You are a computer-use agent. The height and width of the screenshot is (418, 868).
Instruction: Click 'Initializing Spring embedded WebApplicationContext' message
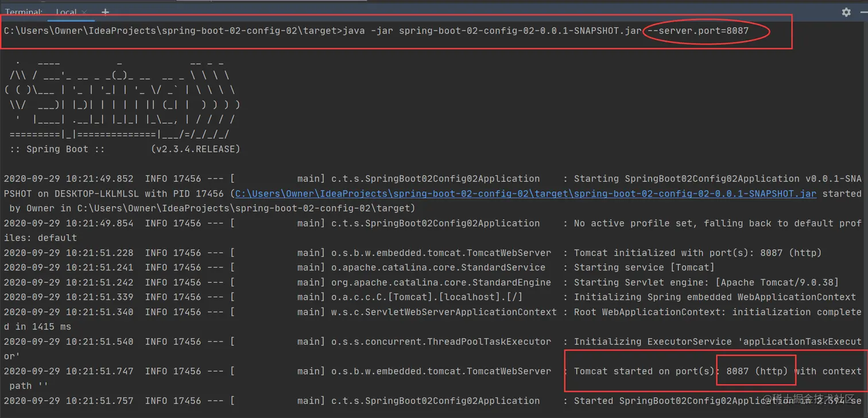click(x=715, y=297)
